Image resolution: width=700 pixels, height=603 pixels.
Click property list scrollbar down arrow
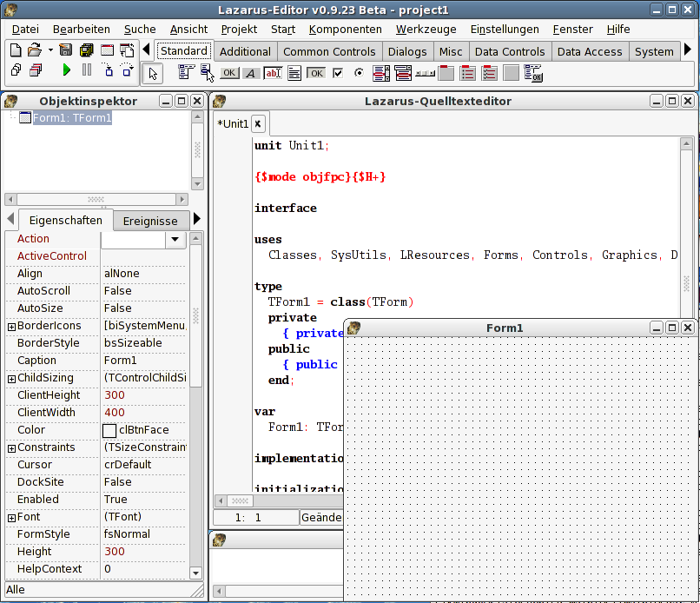pyautogui.click(x=195, y=573)
